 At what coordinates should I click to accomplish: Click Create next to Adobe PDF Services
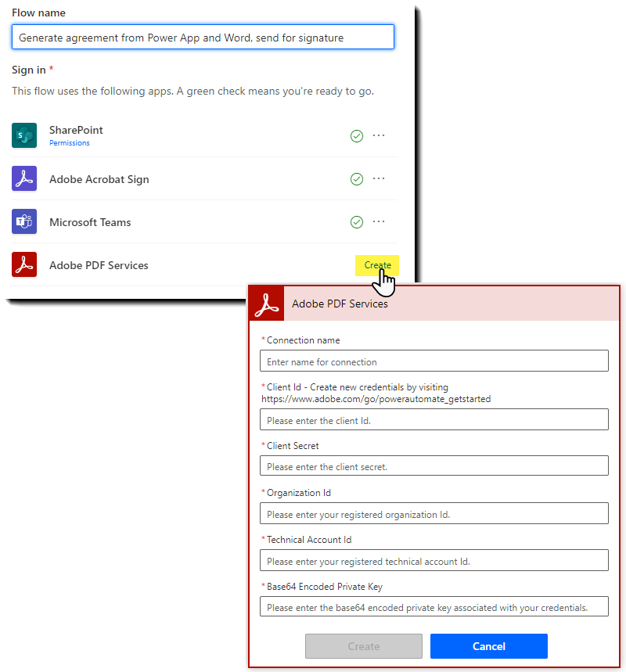tap(376, 265)
